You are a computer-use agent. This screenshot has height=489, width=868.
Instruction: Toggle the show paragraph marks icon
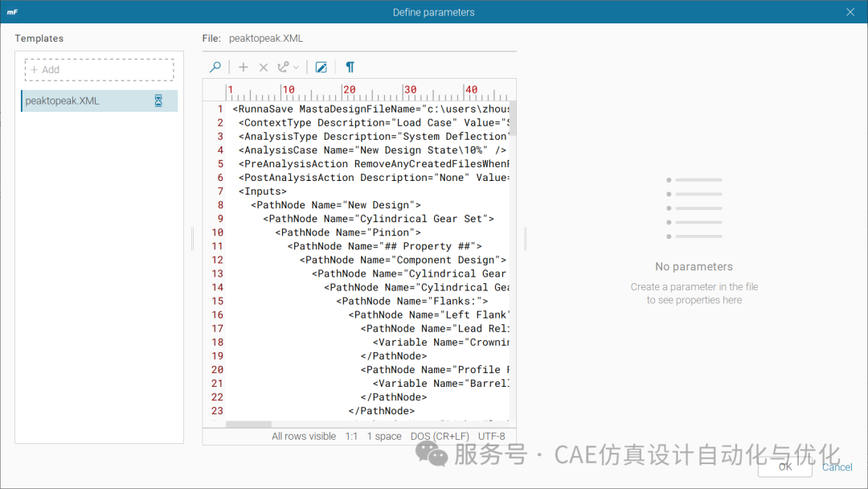tap(350, 67)
